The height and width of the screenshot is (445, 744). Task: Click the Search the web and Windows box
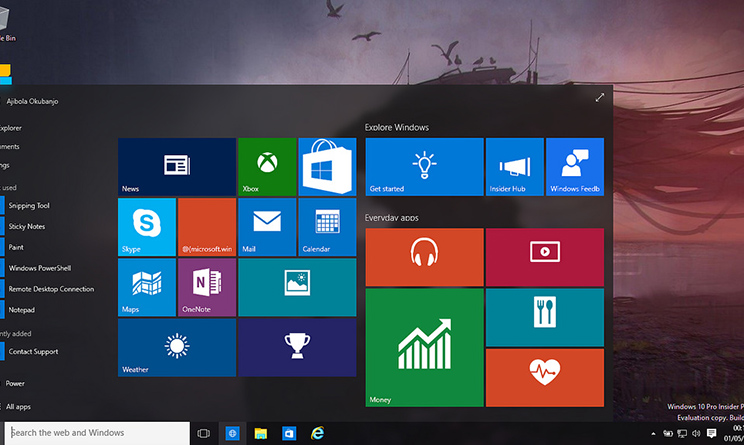click(97, 433)
